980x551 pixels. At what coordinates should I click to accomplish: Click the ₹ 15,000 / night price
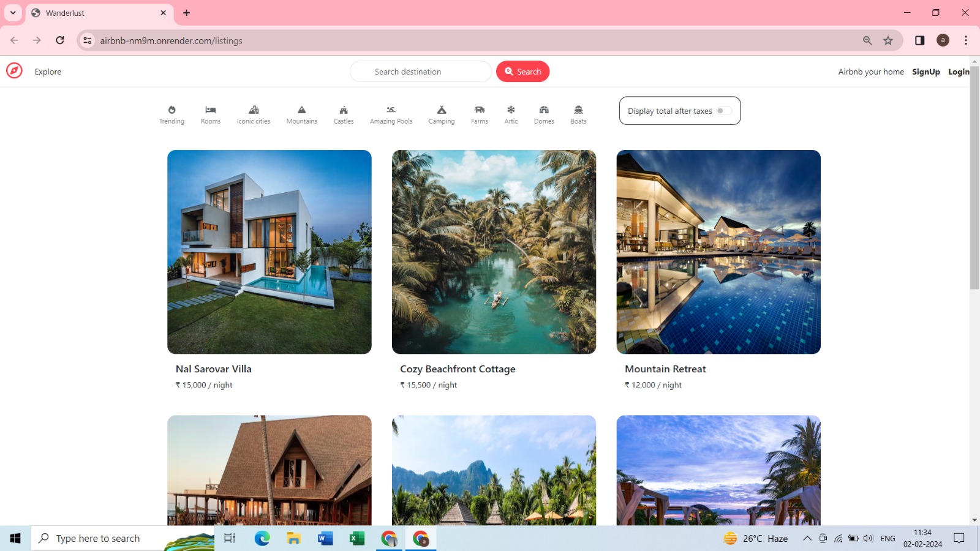(204, 385)
